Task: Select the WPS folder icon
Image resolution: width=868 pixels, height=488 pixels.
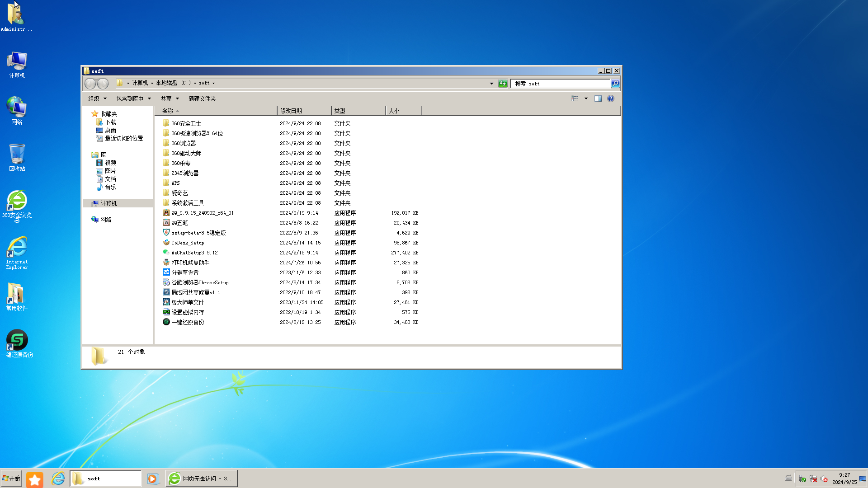Action: click(166, 183)
